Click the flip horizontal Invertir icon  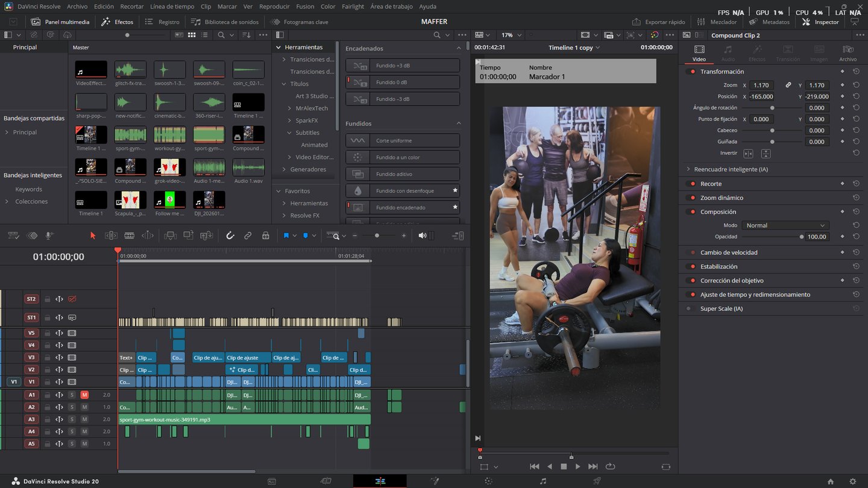(748, 154)
